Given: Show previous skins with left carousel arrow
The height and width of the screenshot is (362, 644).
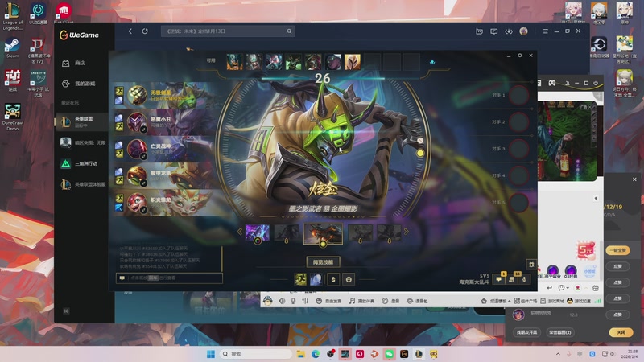Looking at the screenshot, I should 239,232.
